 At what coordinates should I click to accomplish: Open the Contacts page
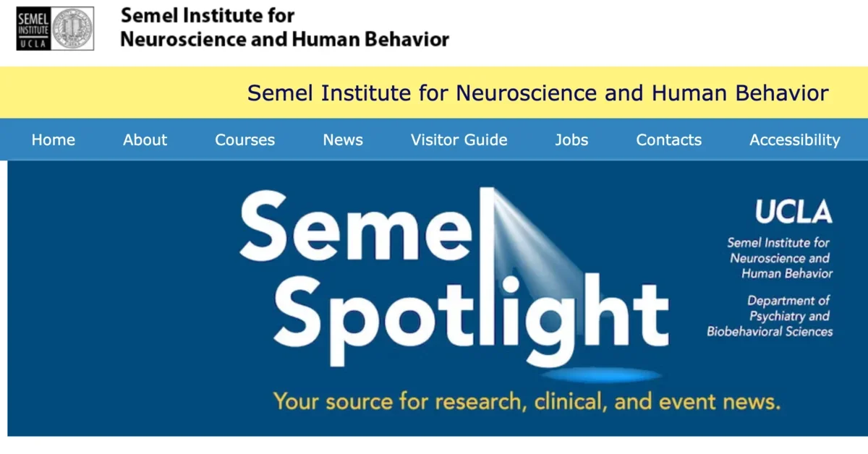(x=669, y=140)
